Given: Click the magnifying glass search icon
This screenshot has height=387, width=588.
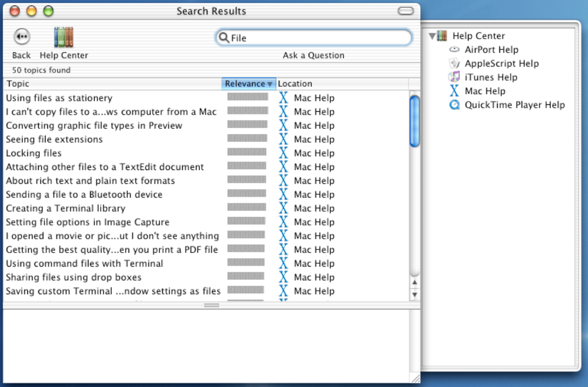Looking at the screenshot, I should click(224, 38).
